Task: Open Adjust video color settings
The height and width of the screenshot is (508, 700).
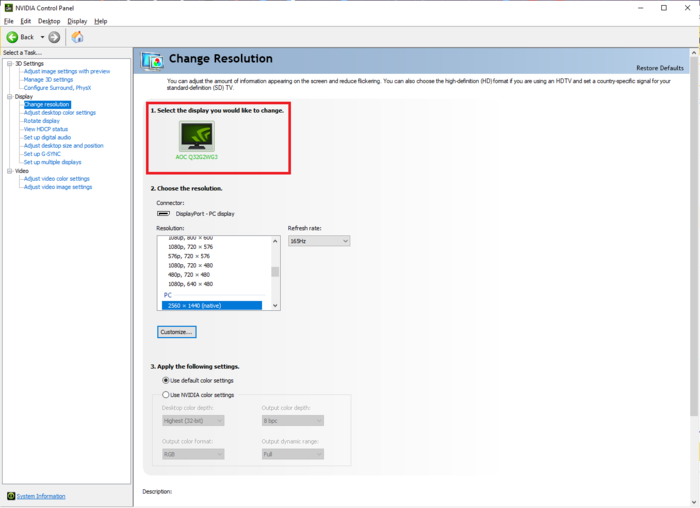Action: point(57,179)
